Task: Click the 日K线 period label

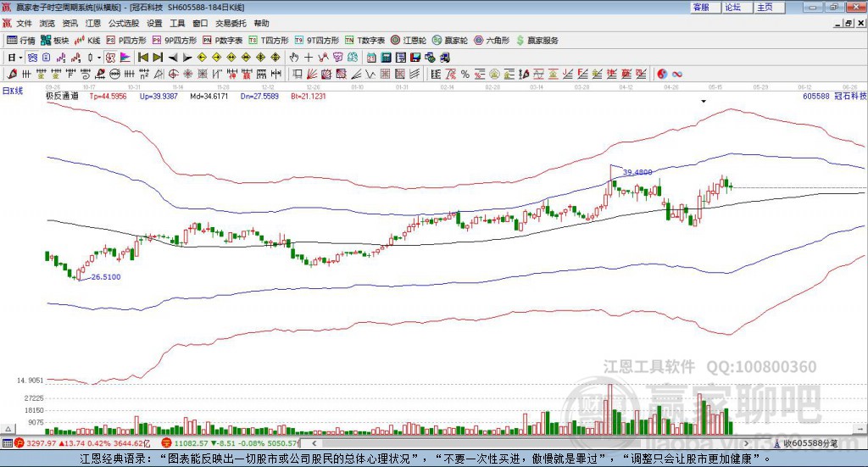Action: click(13, 91)
